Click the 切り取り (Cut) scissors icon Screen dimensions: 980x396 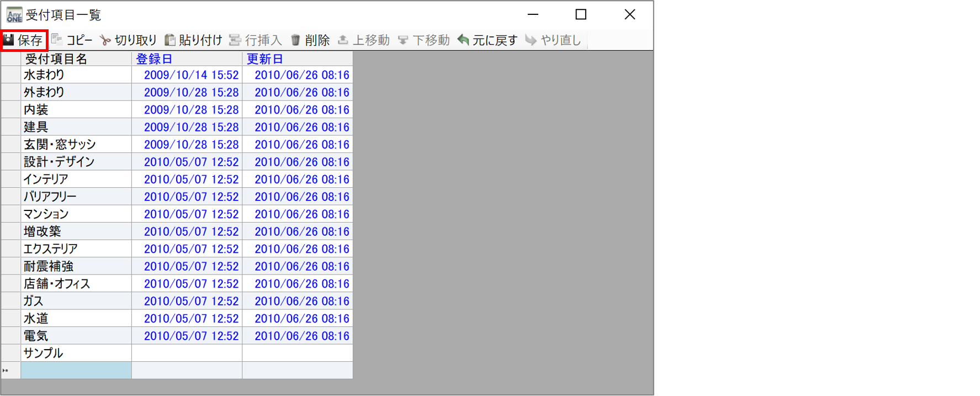[105, 40]
